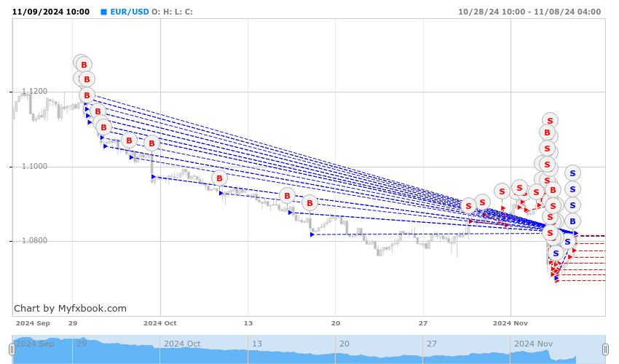Click the 2024 Nov label on the main date axis
Screen dimensions: 619x364
click(x=510, y=323)
